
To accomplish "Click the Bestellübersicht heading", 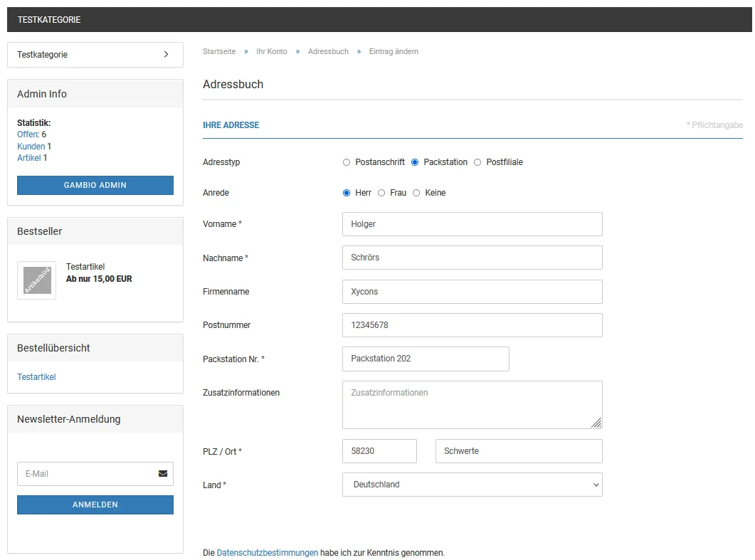I will tap(53, 348).
